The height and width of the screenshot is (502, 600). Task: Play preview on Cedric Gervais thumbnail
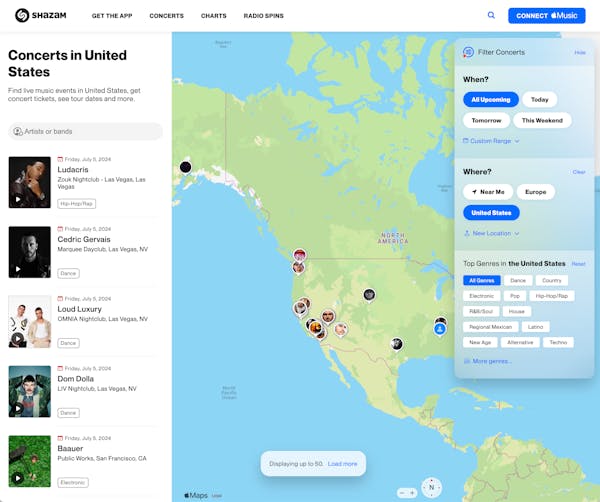18,269
